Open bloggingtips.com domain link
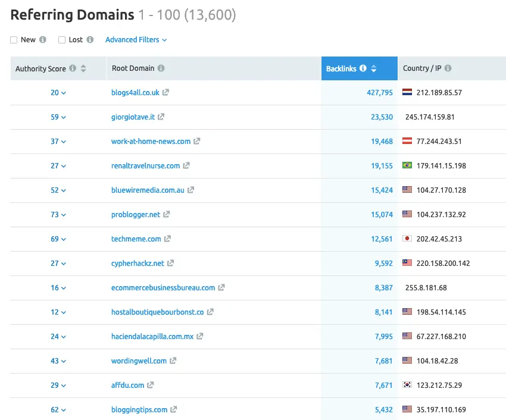 139,410
